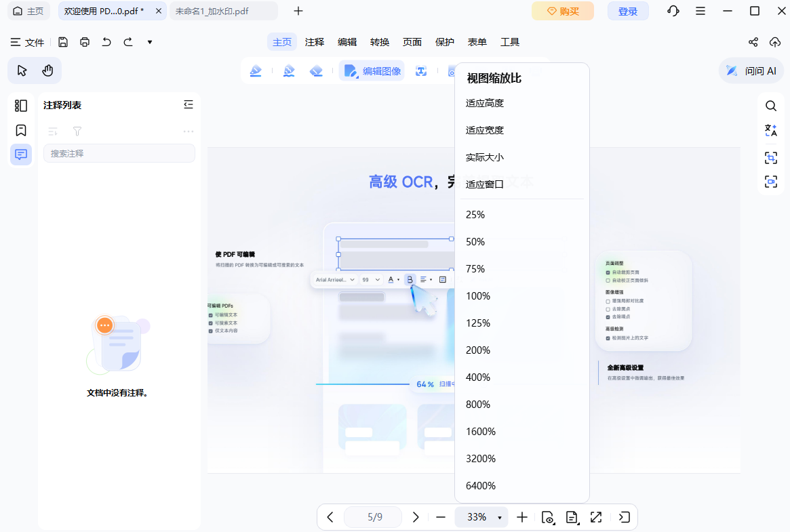Redo the last action
This screenshot has width=790, height=532.
pos(128,42)
